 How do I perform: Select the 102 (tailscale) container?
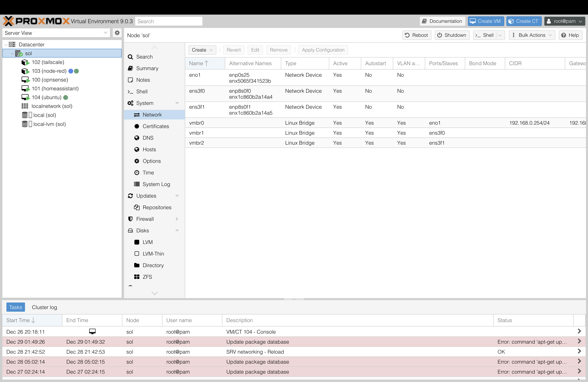click(48, 62)
